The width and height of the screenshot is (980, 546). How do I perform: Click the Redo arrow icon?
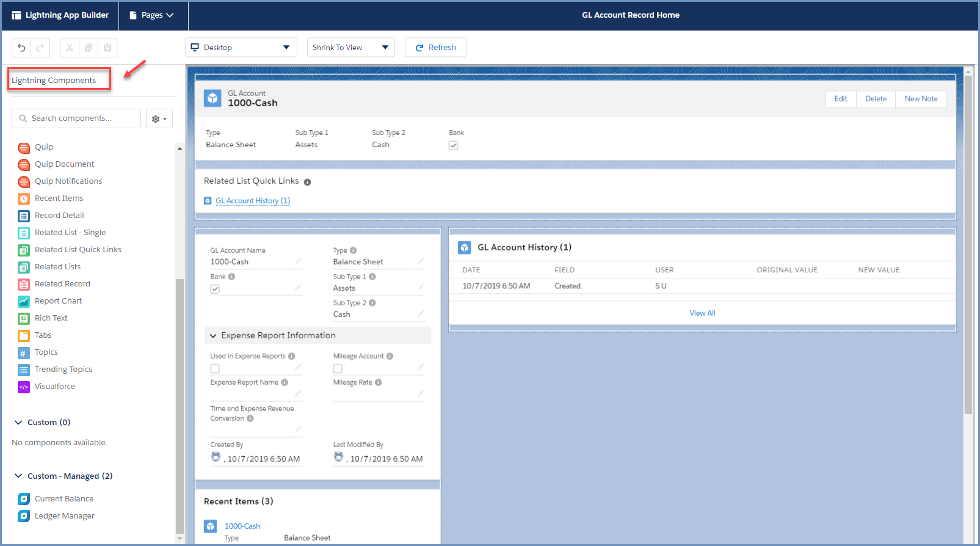(40, 48)
